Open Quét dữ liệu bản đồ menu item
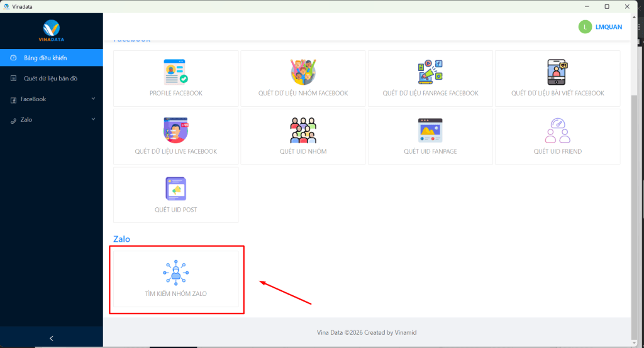 point(50,79)
